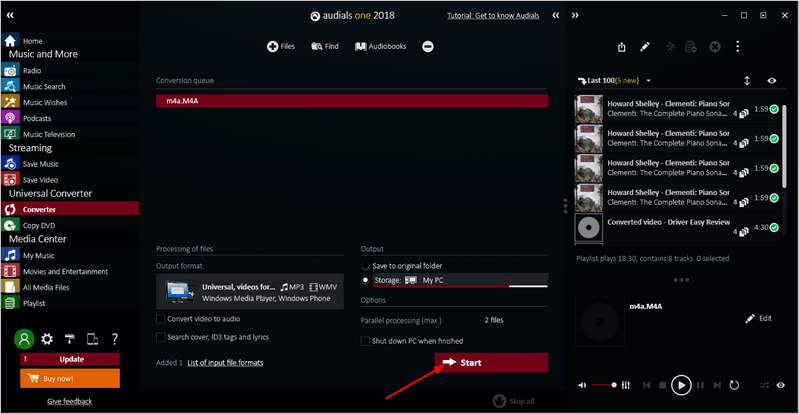Image resolution: width=799 pixels, height=414 pixels.
Task: Open Music Television
Action: click(69, 134)
